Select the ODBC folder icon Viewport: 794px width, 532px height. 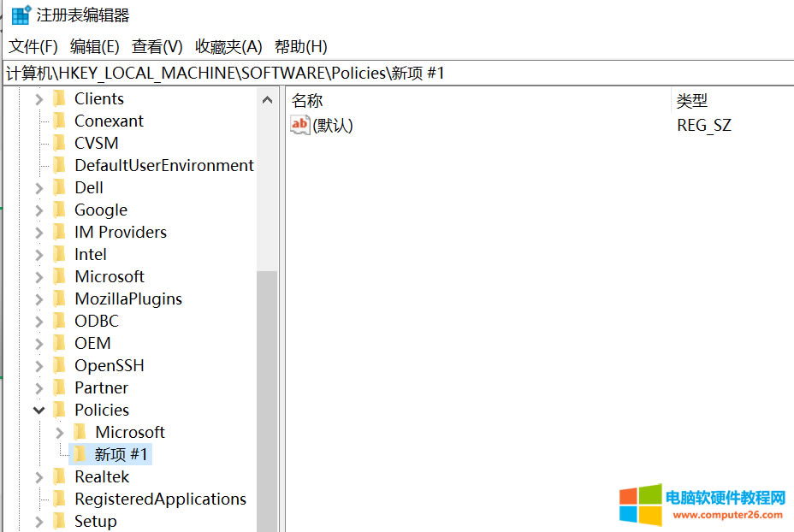[x=59, y=321]
